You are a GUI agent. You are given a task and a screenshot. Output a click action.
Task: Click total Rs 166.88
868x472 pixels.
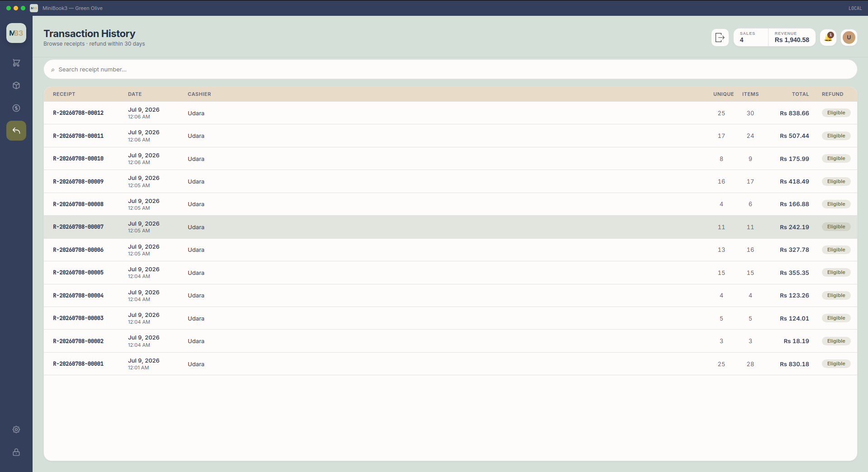click(794, 204)
